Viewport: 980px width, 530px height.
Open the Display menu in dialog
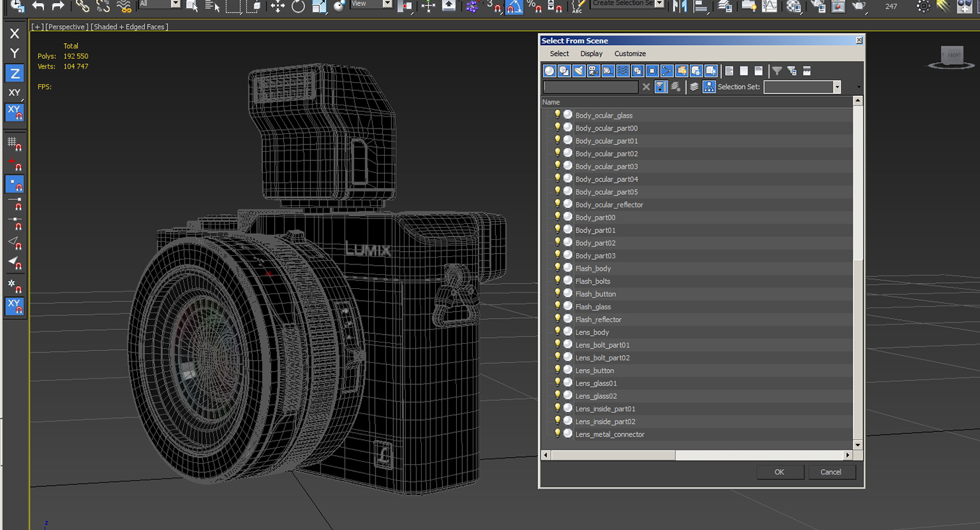591,54
